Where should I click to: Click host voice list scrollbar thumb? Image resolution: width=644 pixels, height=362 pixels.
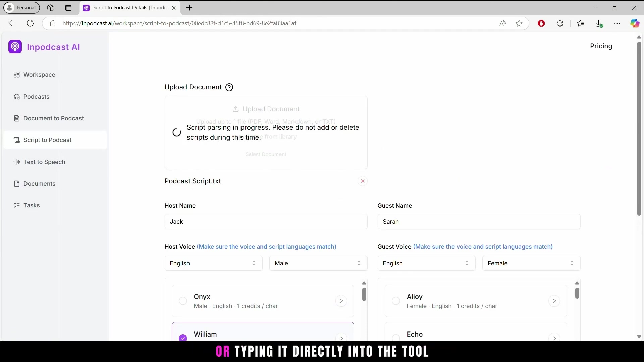364,294
